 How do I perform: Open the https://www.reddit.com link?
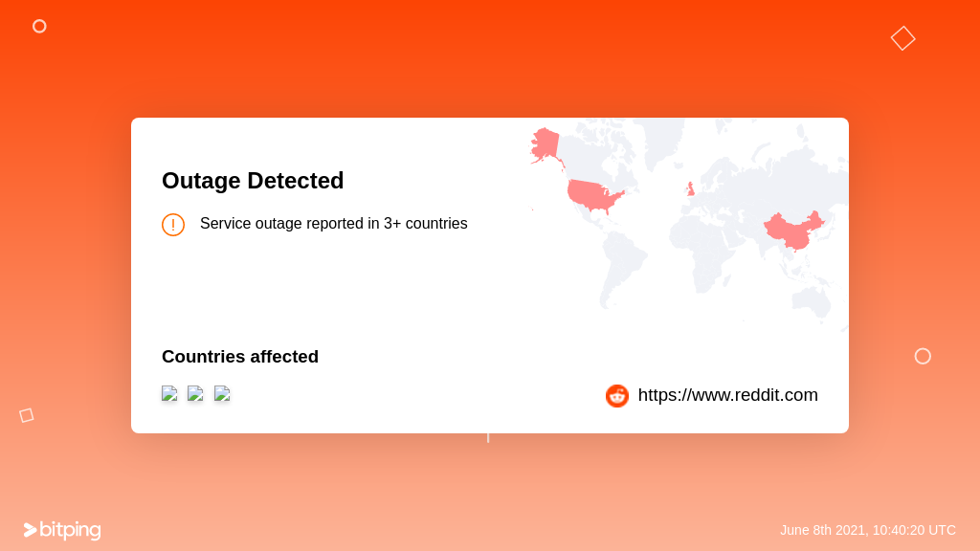727,395
